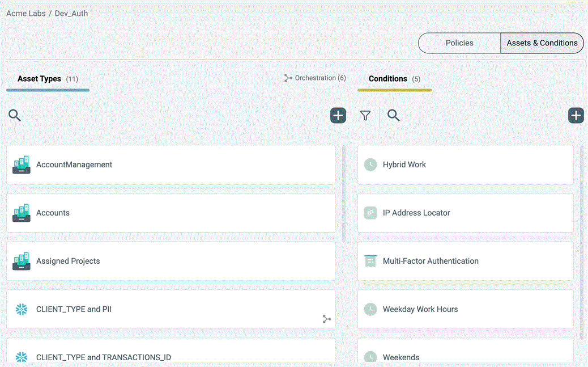Screen dimensions: 588x367
Task: Click orchestration icon on CLIENT_TYPE and PII card
Action: click(327, 319)
